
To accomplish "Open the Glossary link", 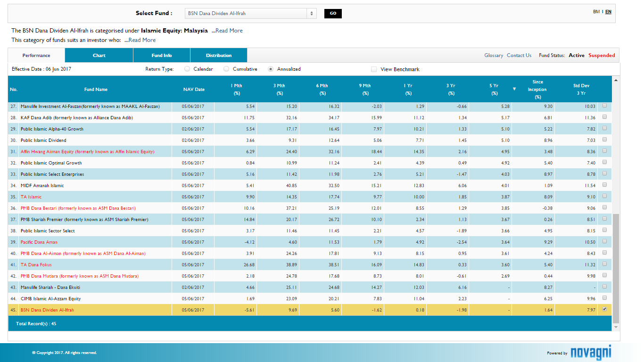I will [493, 55].
